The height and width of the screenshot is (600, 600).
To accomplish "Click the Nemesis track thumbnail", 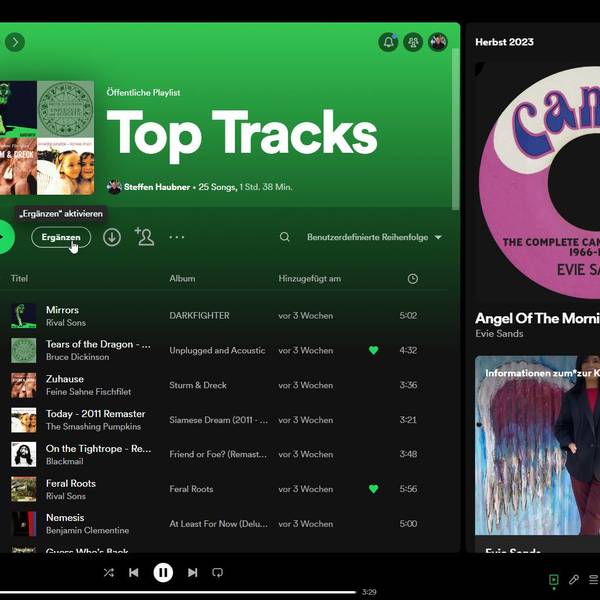I will tap(23, 523).
